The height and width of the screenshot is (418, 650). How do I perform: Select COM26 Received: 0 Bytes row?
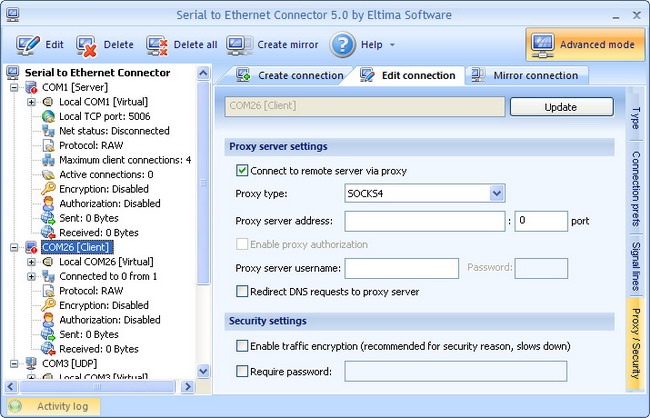click(99, 349)
